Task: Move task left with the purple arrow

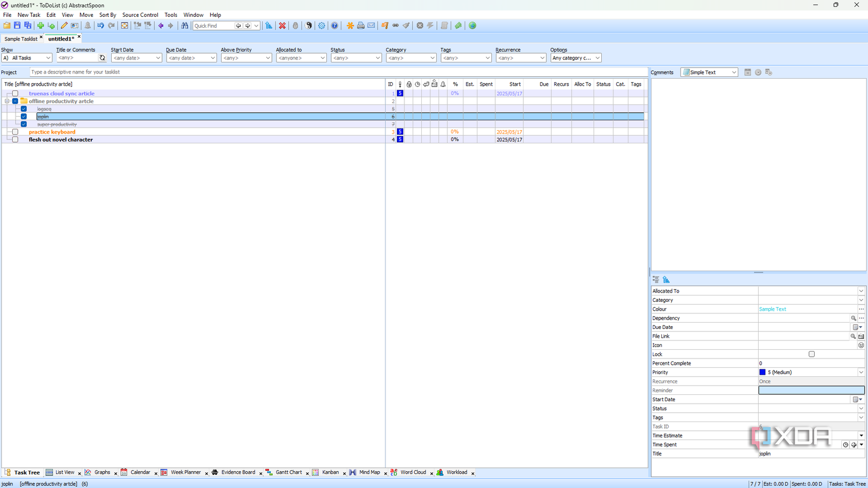Action: point(161,25)
